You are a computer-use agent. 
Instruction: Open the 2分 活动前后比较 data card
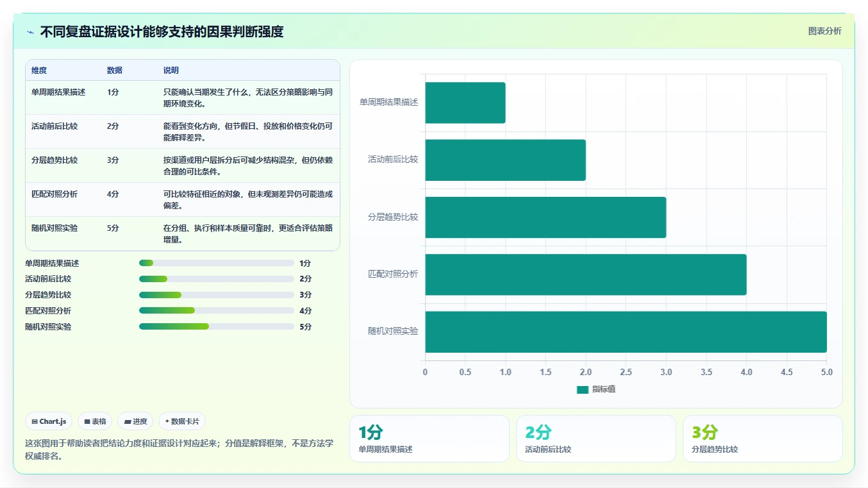(x=596, y=439)
